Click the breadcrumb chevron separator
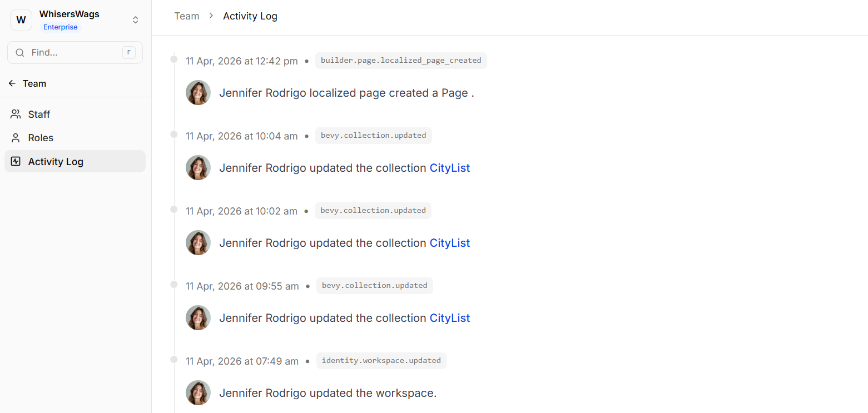868x413 pixels. [x=211, y=16]
